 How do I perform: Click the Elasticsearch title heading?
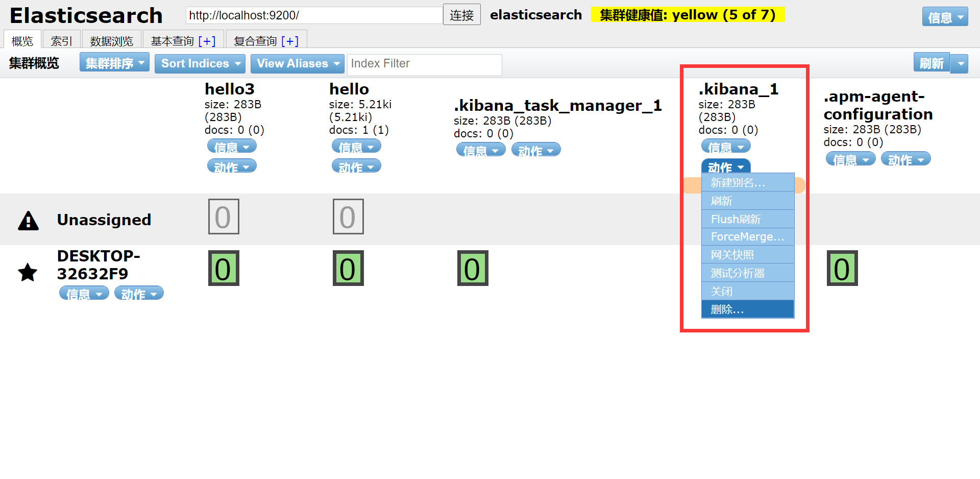click(86, 15)
